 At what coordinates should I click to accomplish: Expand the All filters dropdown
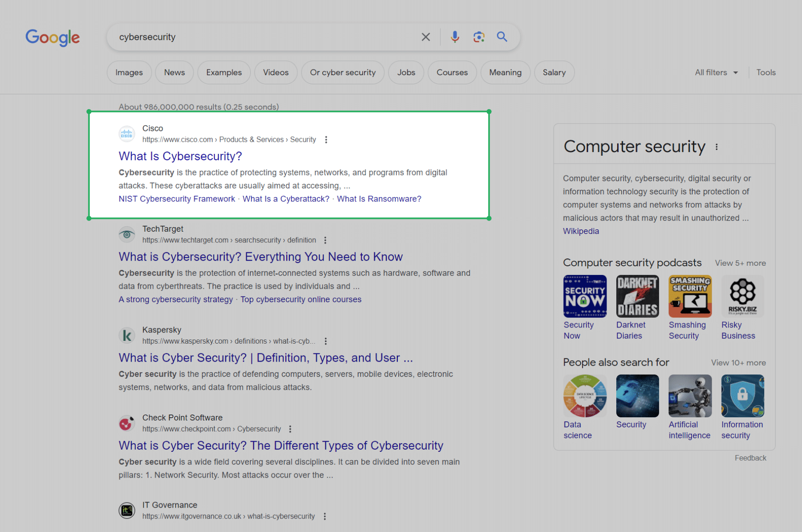click(716, 73)
